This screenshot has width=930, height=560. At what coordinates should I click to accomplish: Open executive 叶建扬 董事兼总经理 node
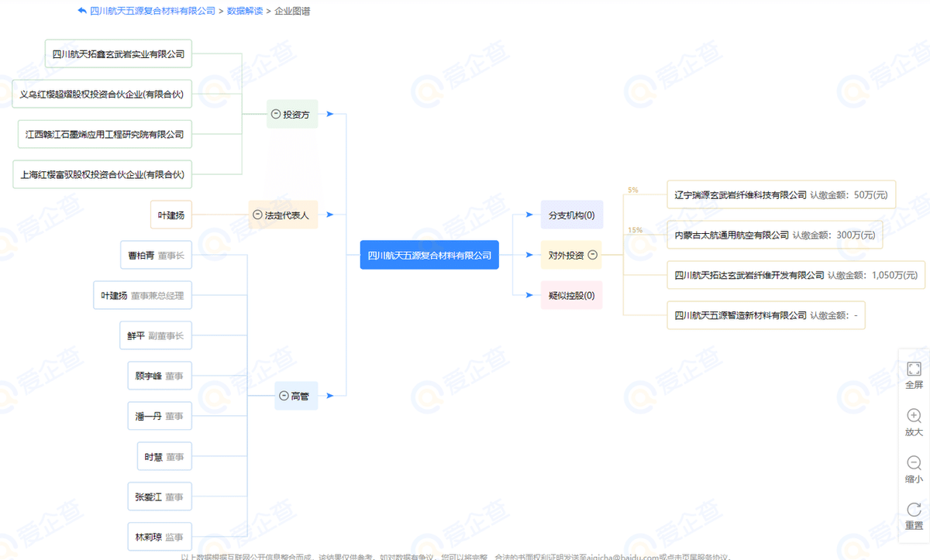coord(143,295)
